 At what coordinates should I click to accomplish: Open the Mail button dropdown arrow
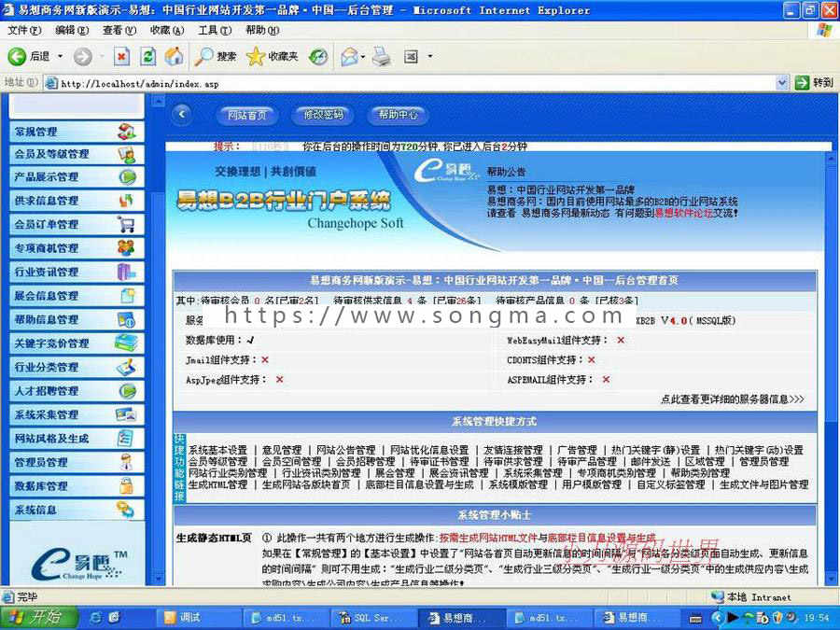[x=363, y=56]
